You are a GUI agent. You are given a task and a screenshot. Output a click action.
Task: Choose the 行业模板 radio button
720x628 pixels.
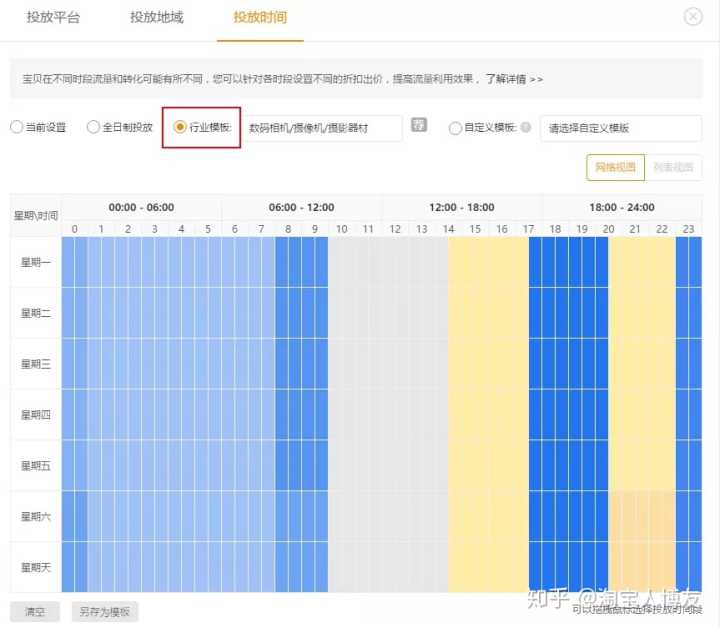(180, 128)
